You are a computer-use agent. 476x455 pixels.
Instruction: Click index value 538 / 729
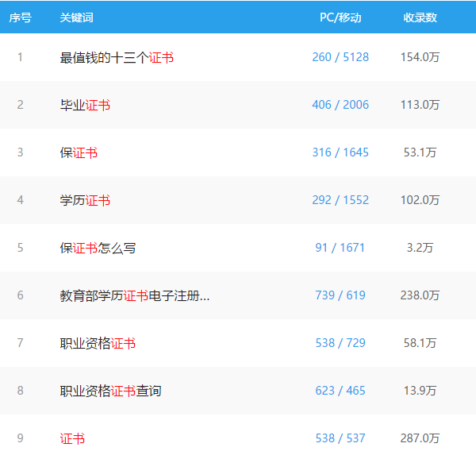click(340, 343)
